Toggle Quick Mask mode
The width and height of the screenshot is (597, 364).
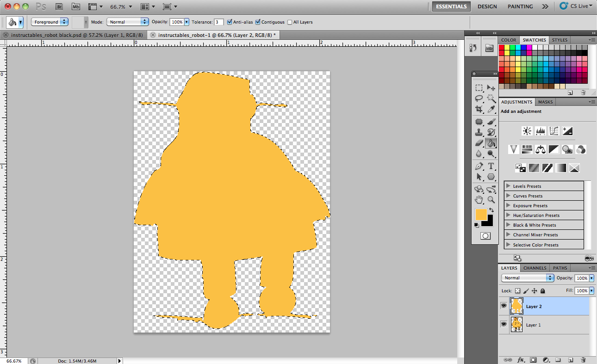485,236
